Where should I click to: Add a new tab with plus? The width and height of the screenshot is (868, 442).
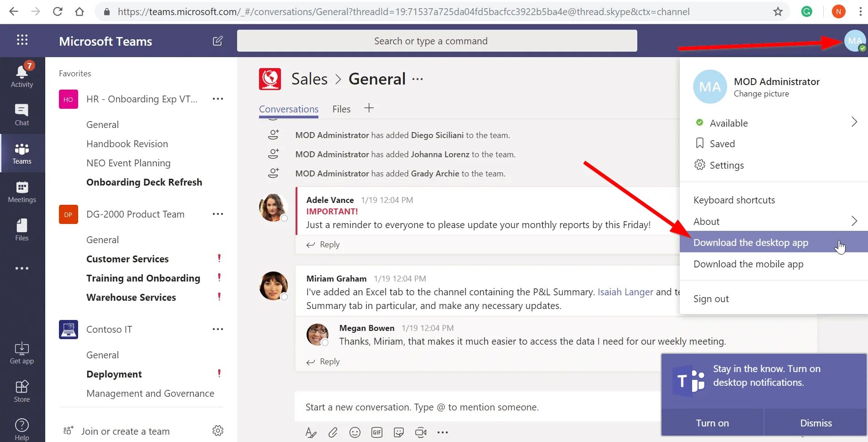coord(369,108)
